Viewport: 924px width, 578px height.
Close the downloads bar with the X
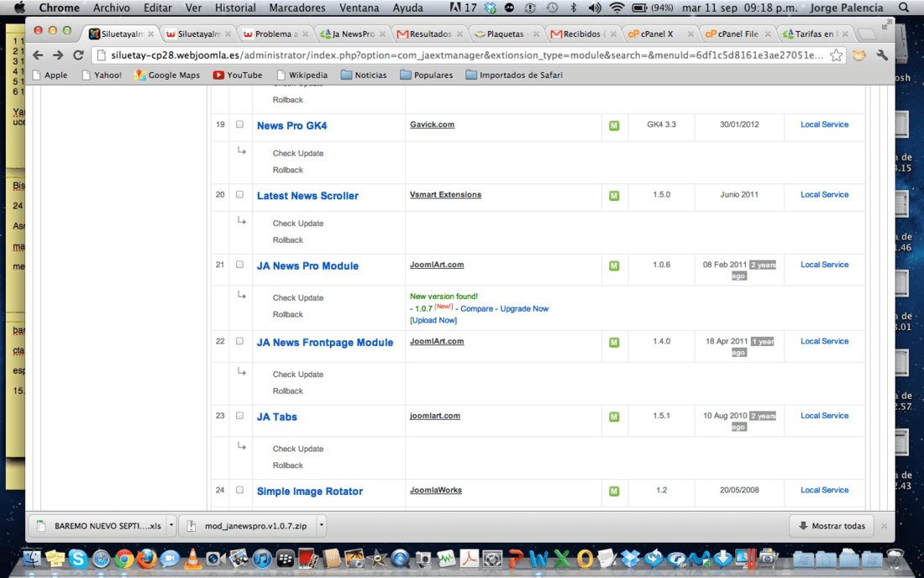884,526
